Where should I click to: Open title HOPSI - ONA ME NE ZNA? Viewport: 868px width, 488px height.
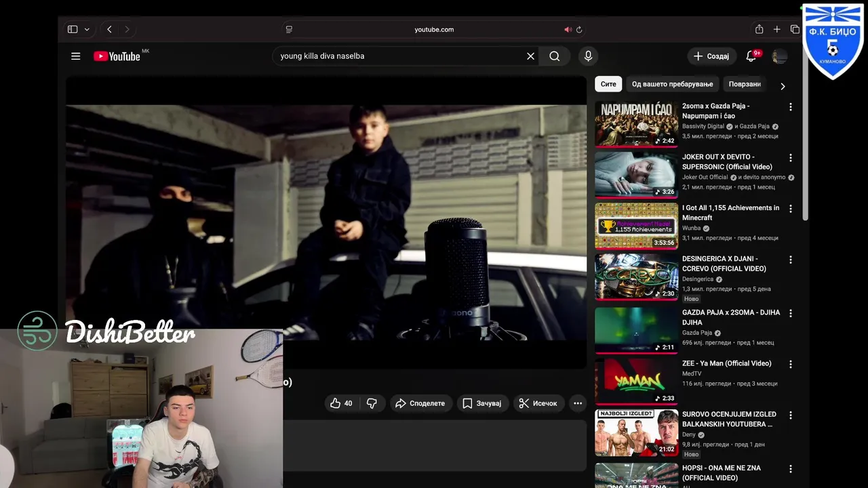[x=722, y=473]
